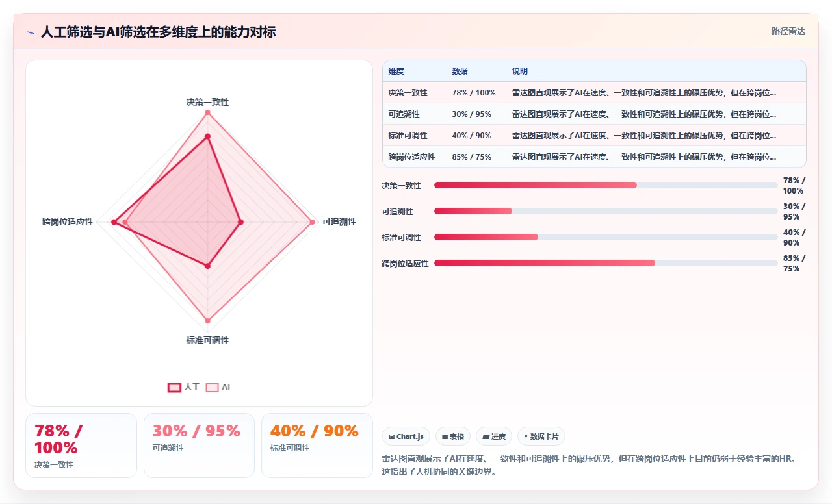
Task: Click the description for 决策一致性 table row
Action: (x=643, y=93)
